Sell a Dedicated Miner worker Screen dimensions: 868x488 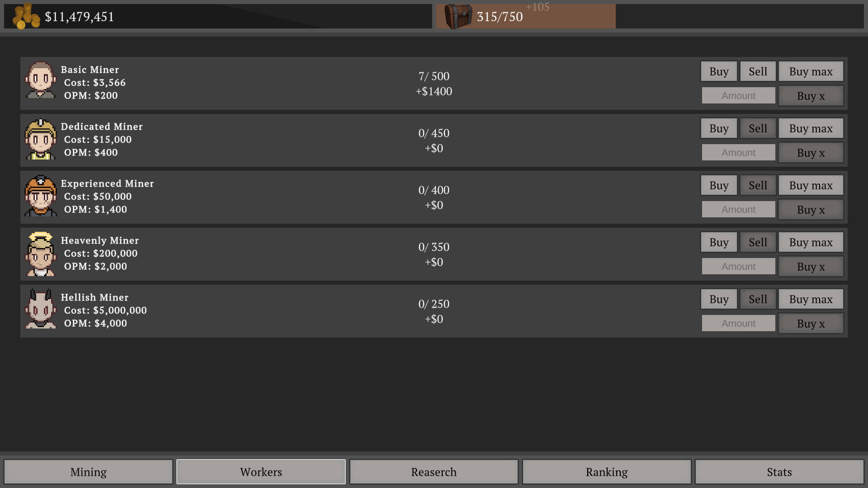[758, 128]
